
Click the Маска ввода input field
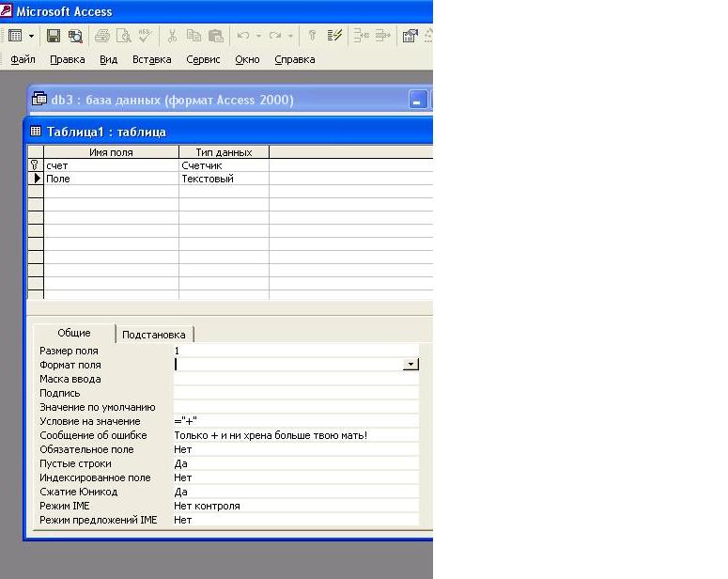296,379
